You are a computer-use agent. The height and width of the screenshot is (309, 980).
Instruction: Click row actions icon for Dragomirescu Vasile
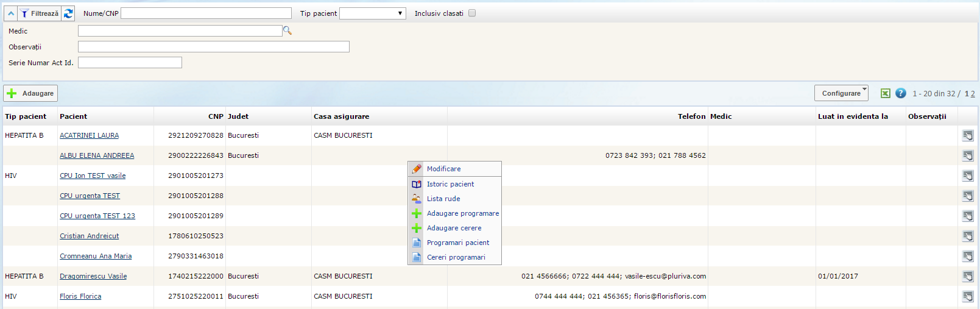point(967,276)
